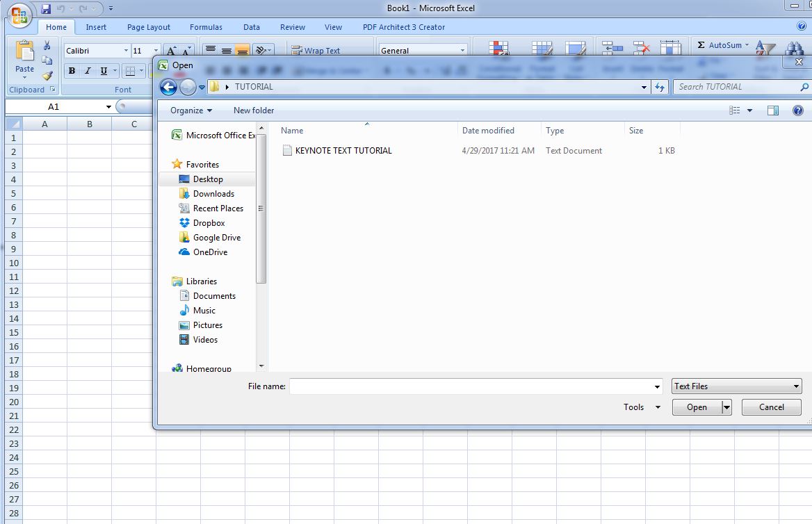812x524 pixels.
Task: Click the Redo arrow icon
Action: tap(83, 9)
